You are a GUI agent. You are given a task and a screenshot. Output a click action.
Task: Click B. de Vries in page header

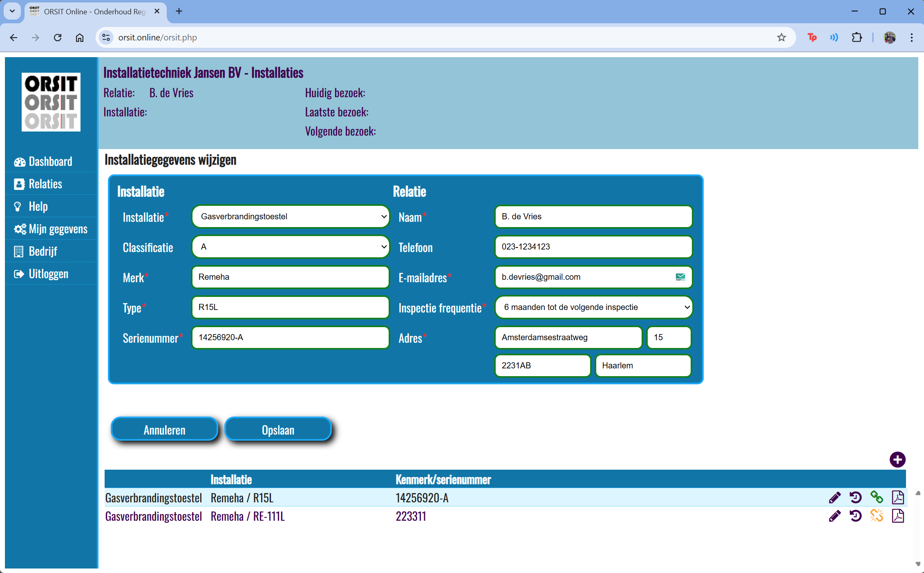[171, 93]
